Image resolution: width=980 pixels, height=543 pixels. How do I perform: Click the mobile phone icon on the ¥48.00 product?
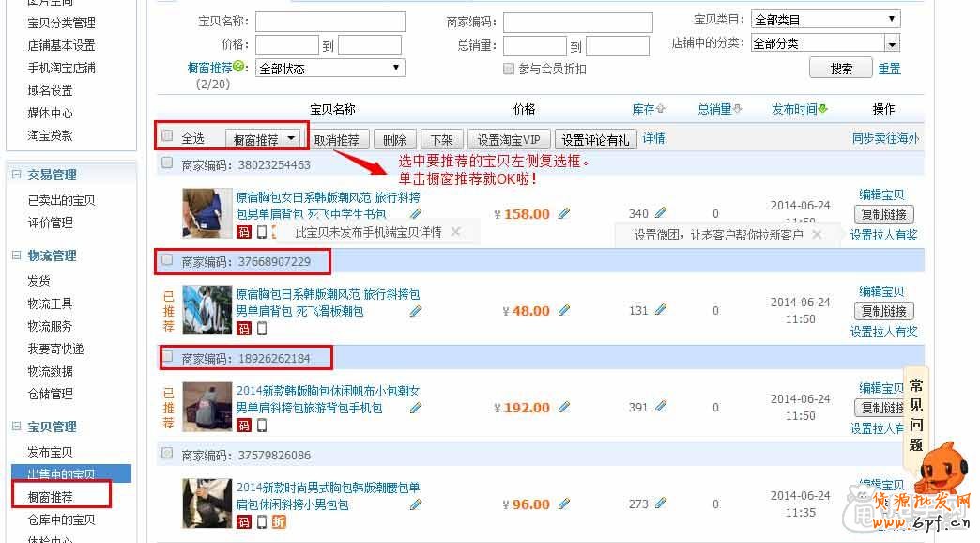coord(260,327)
